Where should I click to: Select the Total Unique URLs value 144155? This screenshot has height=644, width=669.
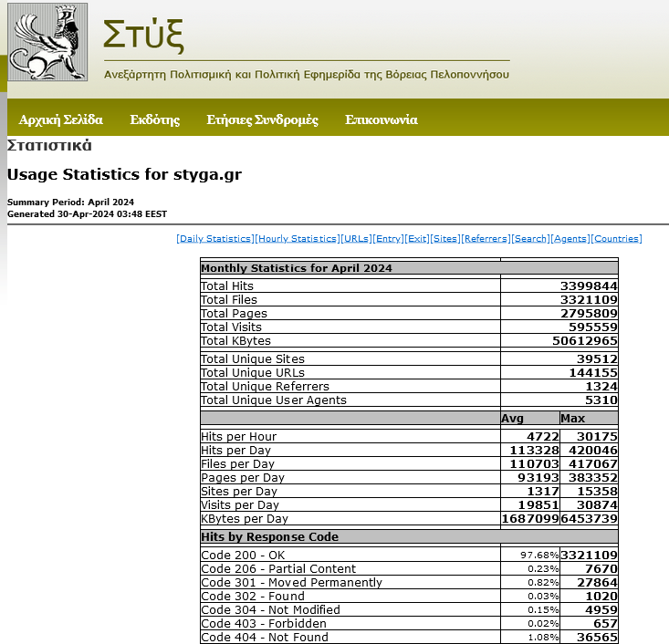593,372
